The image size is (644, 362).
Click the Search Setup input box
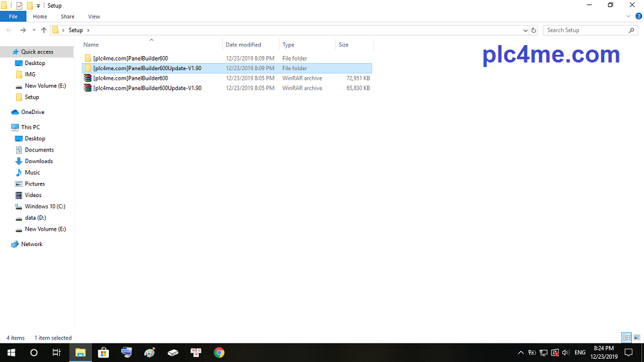585,30
